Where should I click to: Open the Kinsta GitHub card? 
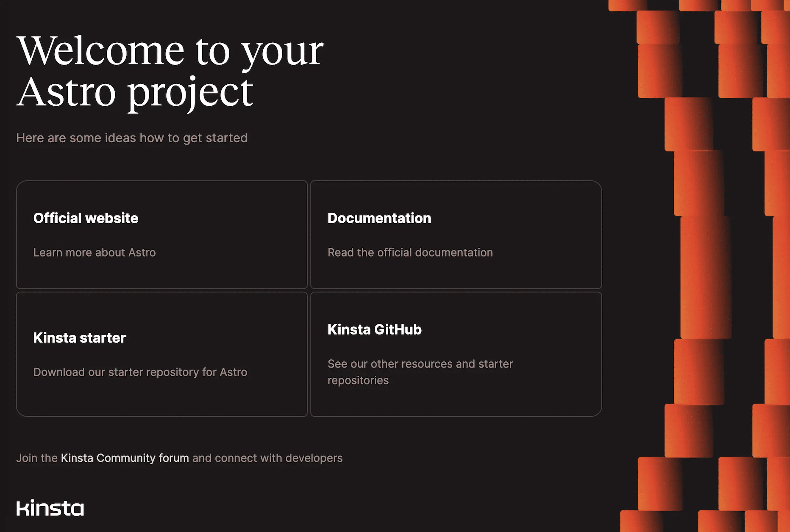coord(456,354)
